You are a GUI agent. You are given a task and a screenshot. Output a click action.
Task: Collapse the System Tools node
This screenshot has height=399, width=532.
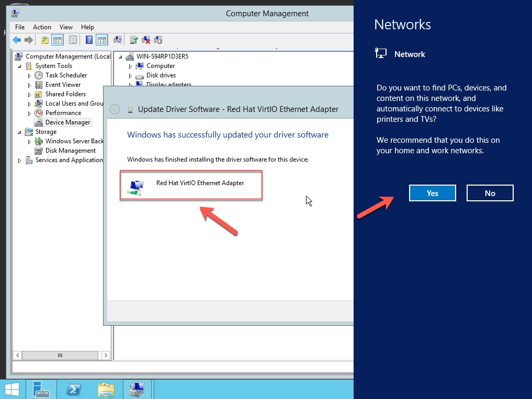(20, 66)
